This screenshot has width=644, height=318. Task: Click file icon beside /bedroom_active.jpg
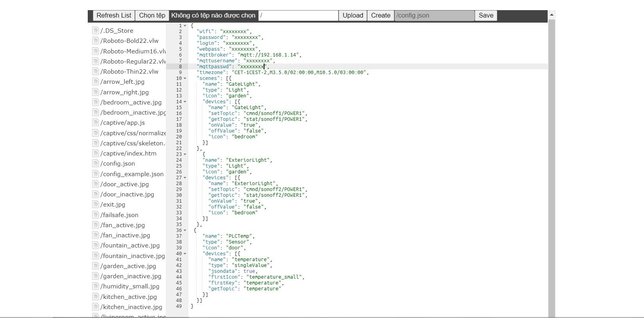96,102
